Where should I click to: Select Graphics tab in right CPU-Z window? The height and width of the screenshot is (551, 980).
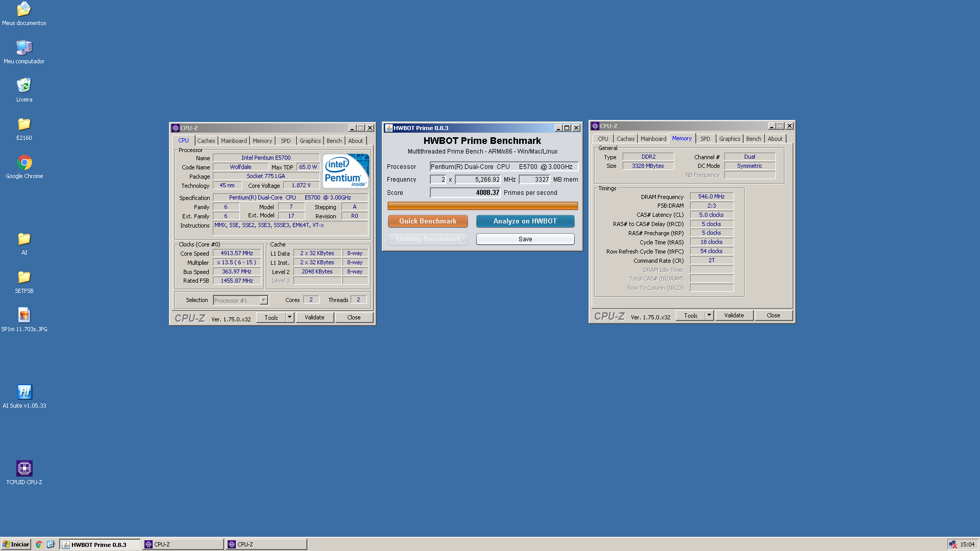click(730, 139)
